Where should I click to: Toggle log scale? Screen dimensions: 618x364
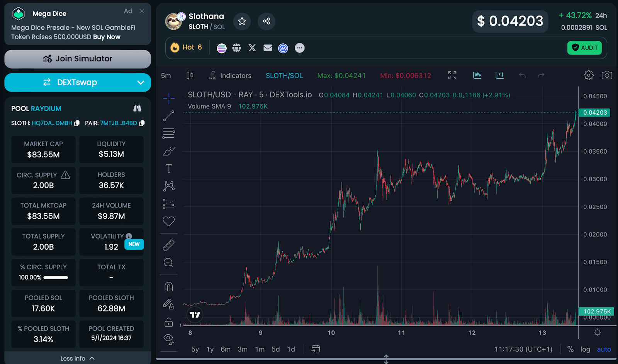(x=585, y=349)
